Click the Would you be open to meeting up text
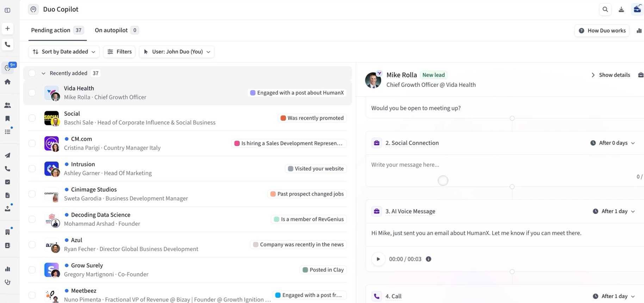Image resolution: width=644 pixels, height=303 pixels. click(x=416, y=108)
